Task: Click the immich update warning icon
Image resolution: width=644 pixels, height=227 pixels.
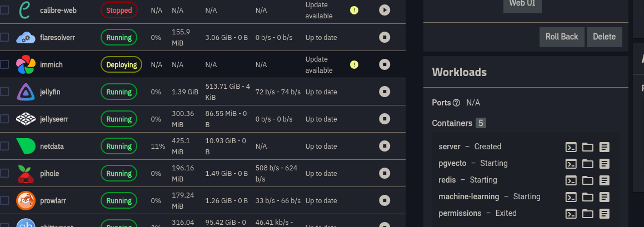Action: coord(354,65)
